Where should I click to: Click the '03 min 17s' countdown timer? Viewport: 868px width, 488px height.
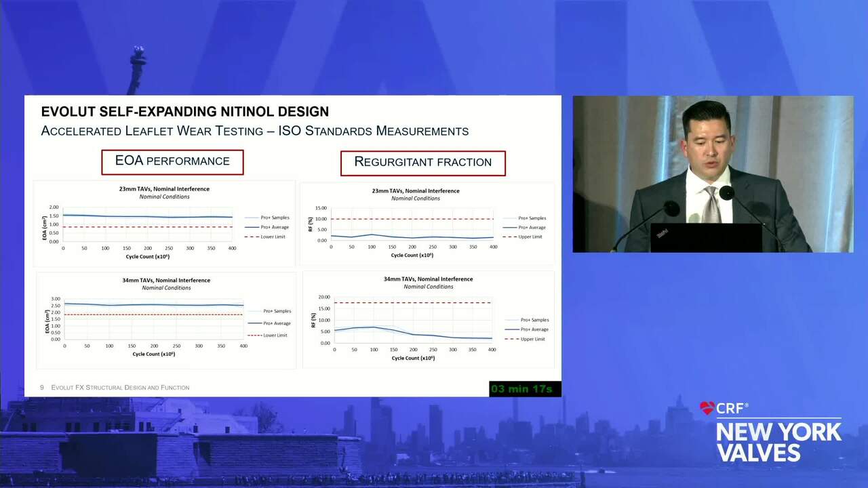pos(525,389)
